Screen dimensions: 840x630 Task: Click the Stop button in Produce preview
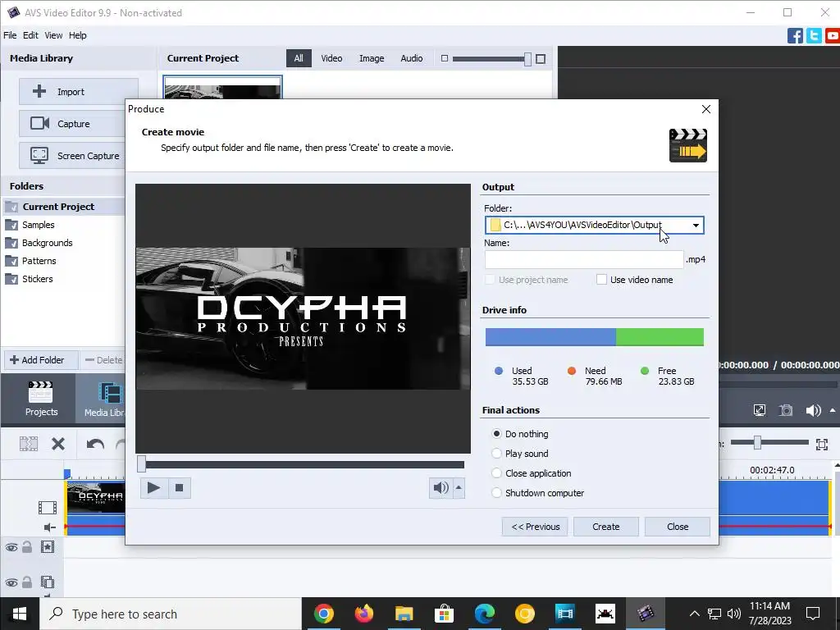(x=180, y=487)
